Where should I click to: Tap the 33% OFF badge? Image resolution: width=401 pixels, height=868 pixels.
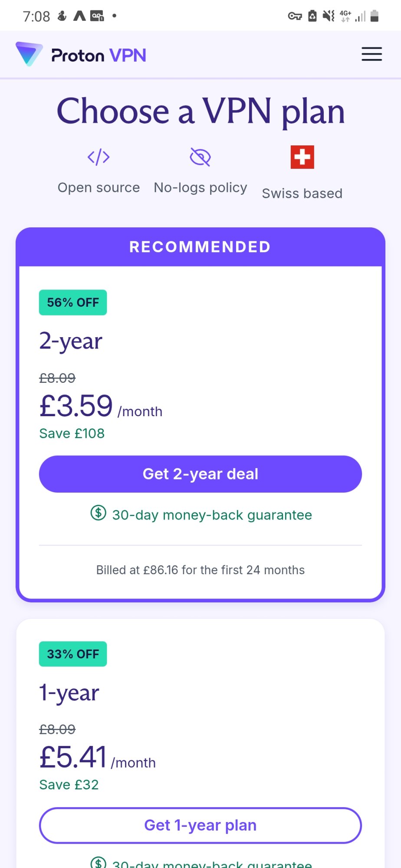pos(73,654)
